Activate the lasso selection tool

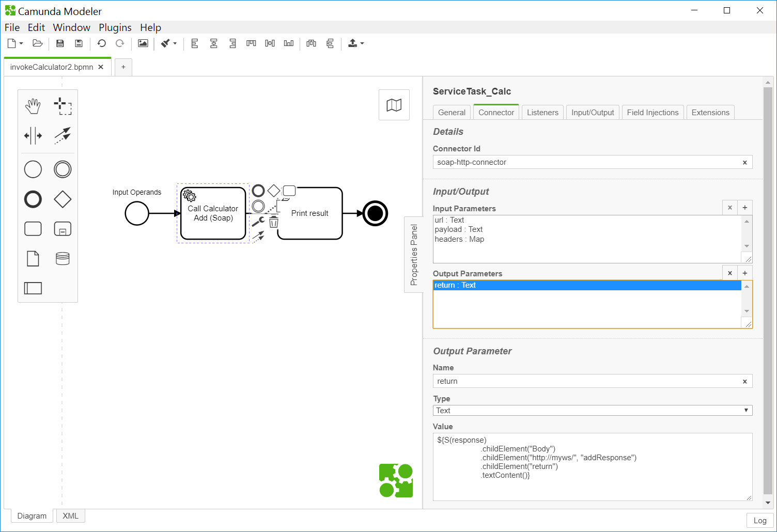[63, 105]
